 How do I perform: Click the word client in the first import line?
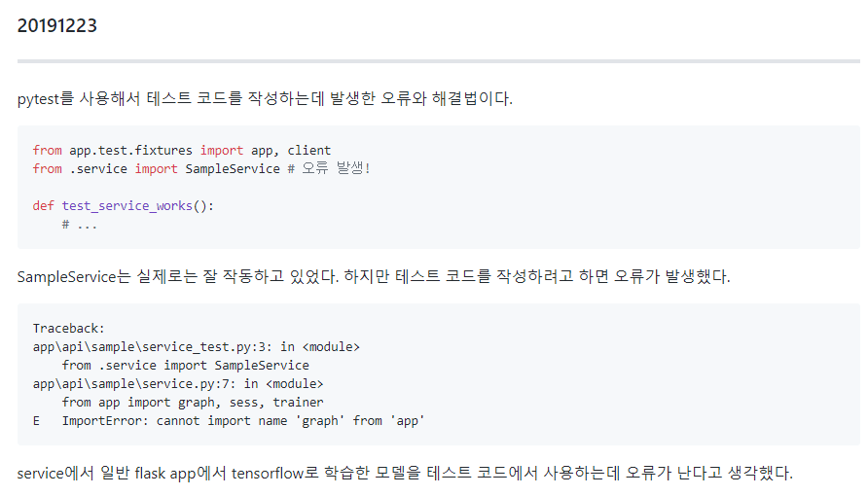pos(309,151)
